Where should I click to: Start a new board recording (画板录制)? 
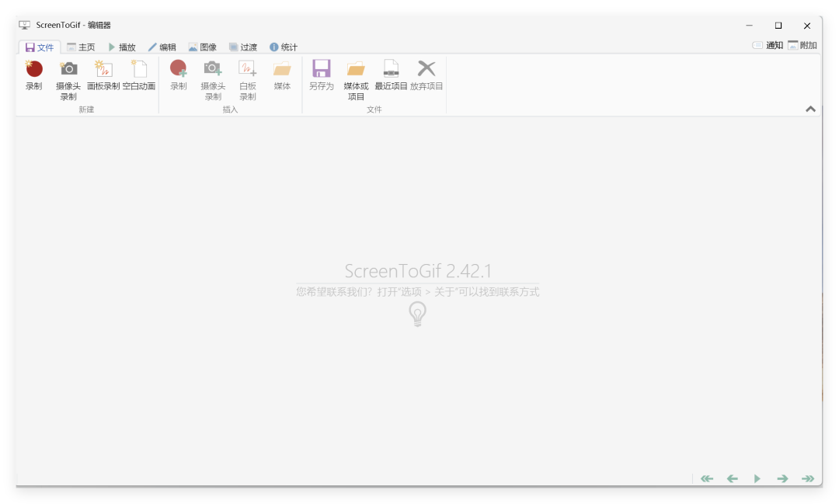tap(103, 75)
